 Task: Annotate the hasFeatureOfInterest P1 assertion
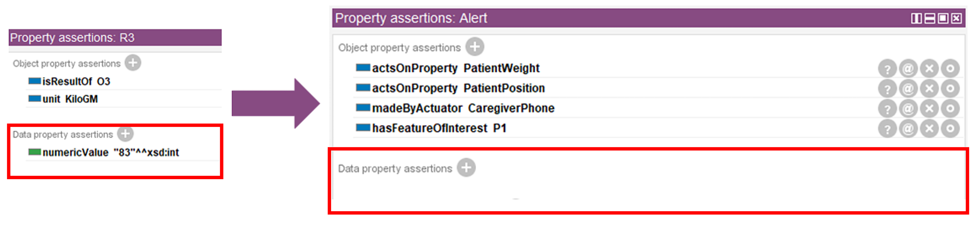(x=908, y=129)
